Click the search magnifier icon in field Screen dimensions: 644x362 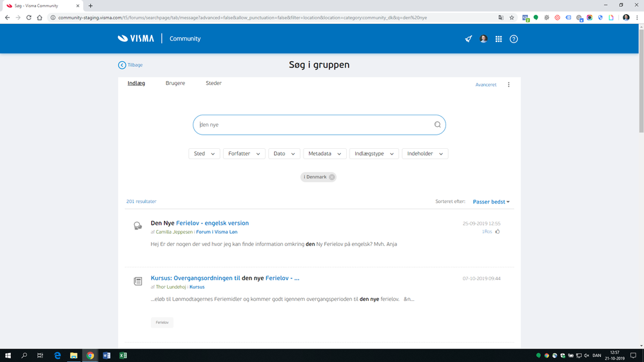point(438,125)
